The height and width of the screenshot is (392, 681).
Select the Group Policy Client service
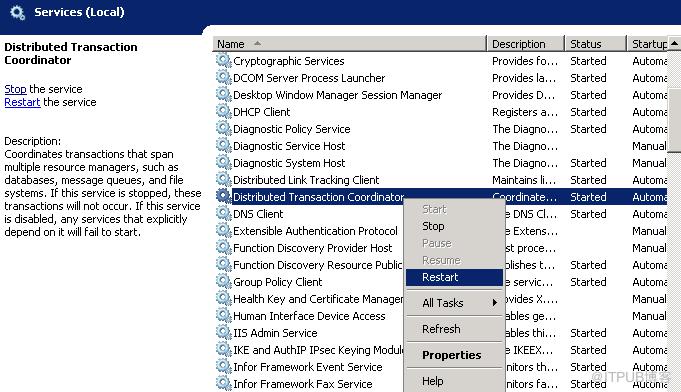pyautogui.click(x=278, y=282)
